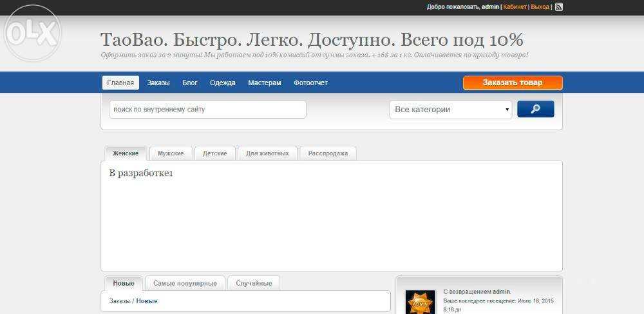
Task: Click the internal site search field
Action: click(x=207, y=110)
